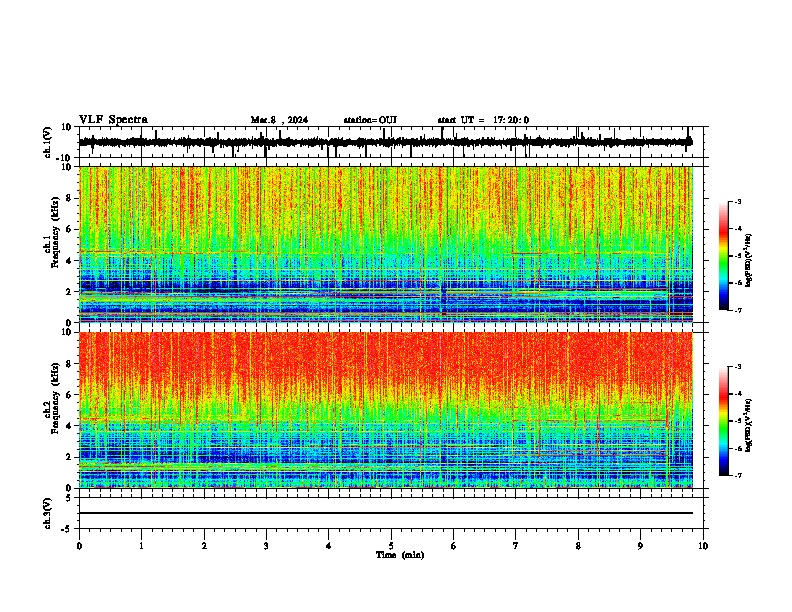The width and height of the screenshot is (792, 612).
Task: Click the date "Mar.8 , 2024"
Action: [x=279, y=120]
